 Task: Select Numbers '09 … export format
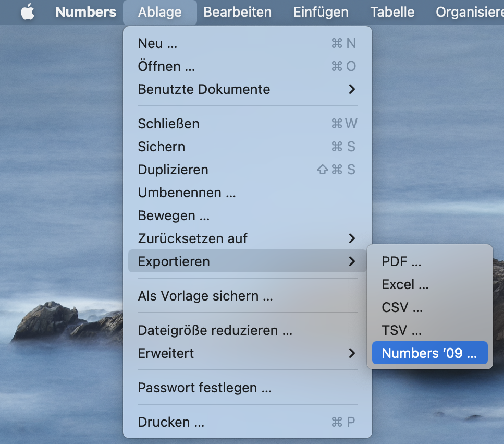429,353
